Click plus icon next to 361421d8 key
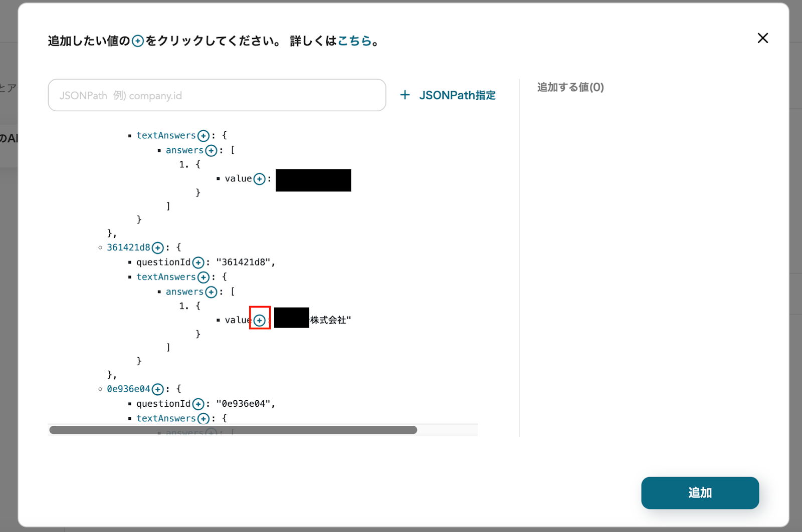The image size is (802, 532). (157, 247)
